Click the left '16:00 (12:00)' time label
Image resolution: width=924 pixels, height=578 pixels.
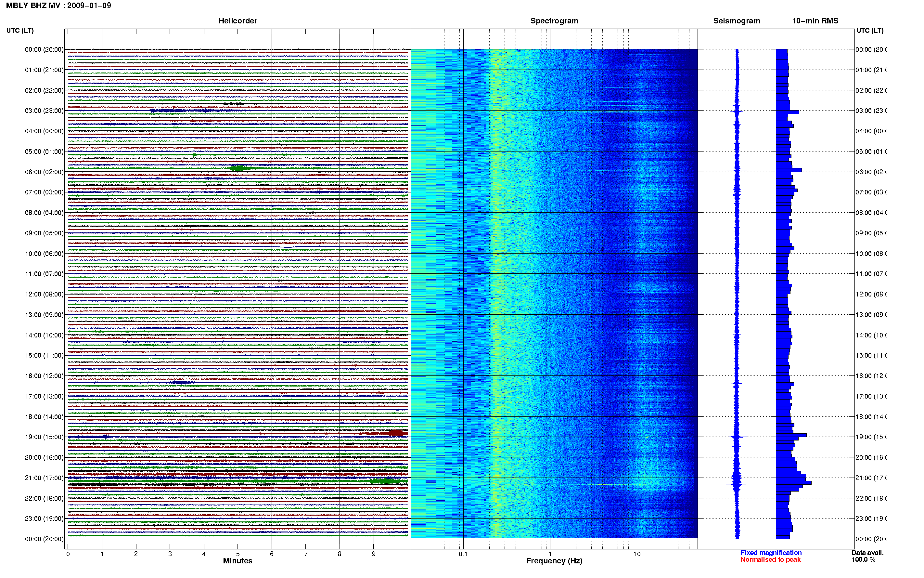(x=44, y=376)
